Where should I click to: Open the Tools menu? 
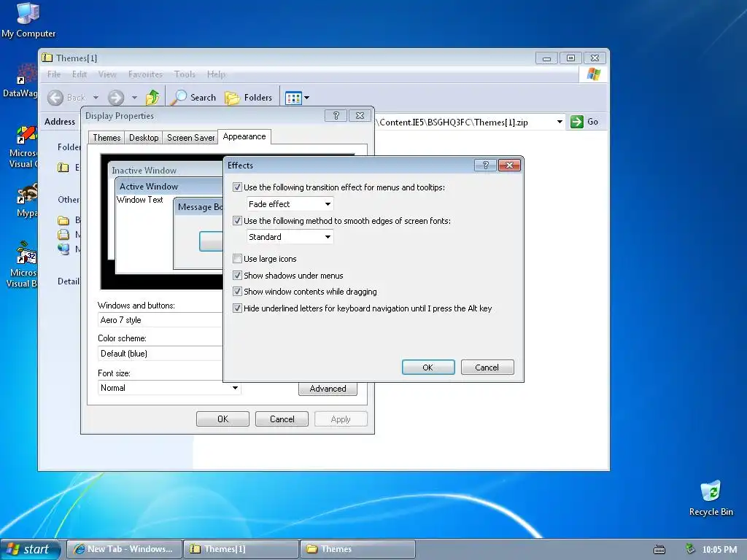pyautogui.click(x=185, y=74)
